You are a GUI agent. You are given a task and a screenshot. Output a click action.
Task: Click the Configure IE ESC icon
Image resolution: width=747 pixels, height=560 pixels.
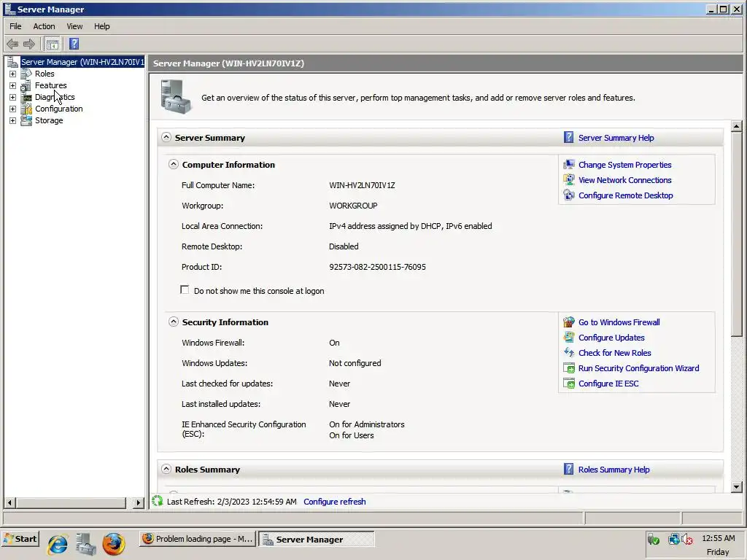[569, 384]
